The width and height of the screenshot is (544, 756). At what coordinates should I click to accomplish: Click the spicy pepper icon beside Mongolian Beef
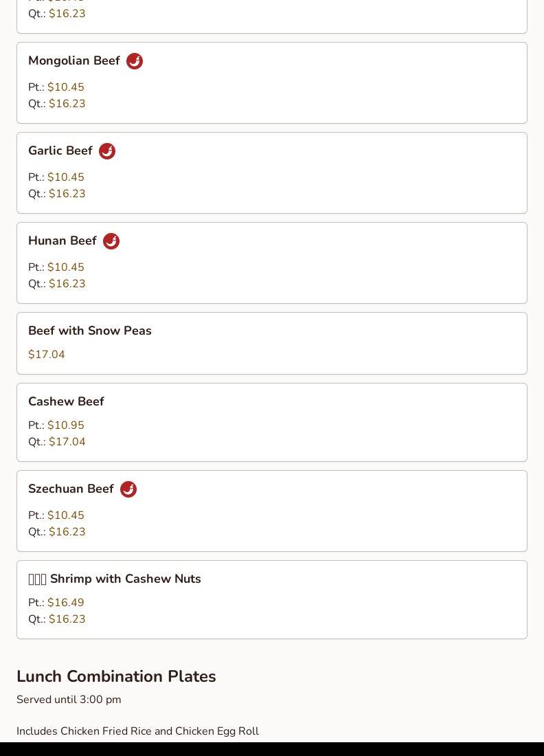point(135,61)
